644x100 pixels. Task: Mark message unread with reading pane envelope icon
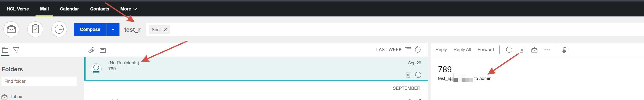534,50
